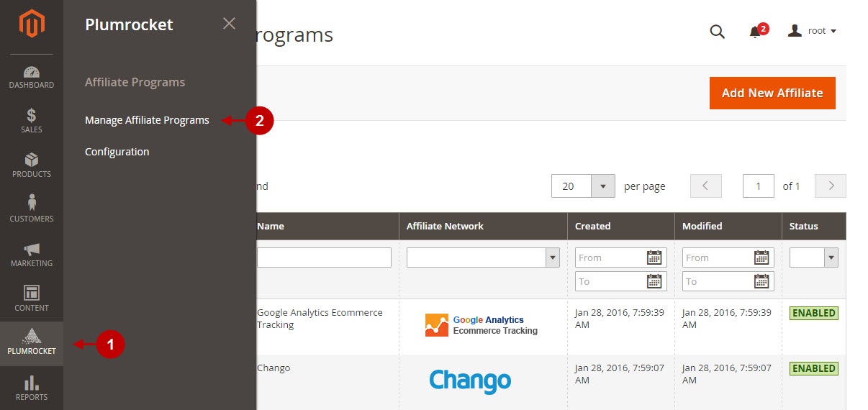
Task: Open the Marketing sidebar menu
Action: 32,255
